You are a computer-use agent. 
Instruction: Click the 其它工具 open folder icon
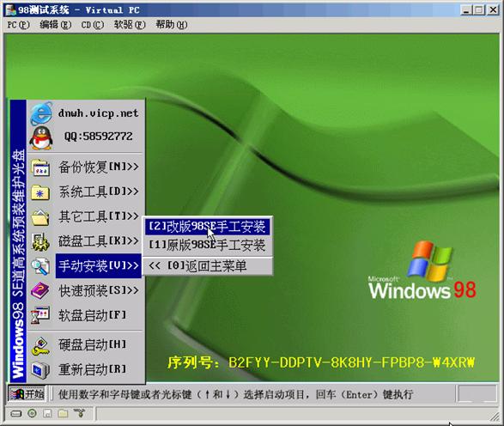(40, 217)
